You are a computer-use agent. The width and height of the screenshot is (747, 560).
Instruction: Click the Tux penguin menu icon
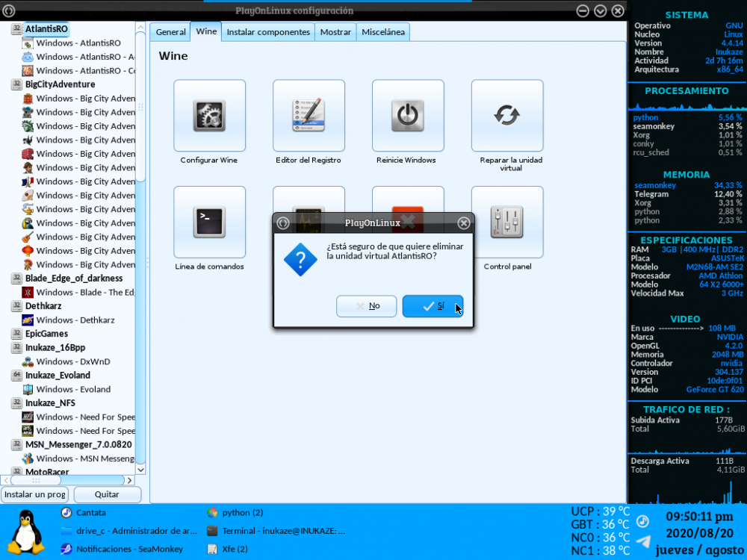click(28, 531)
